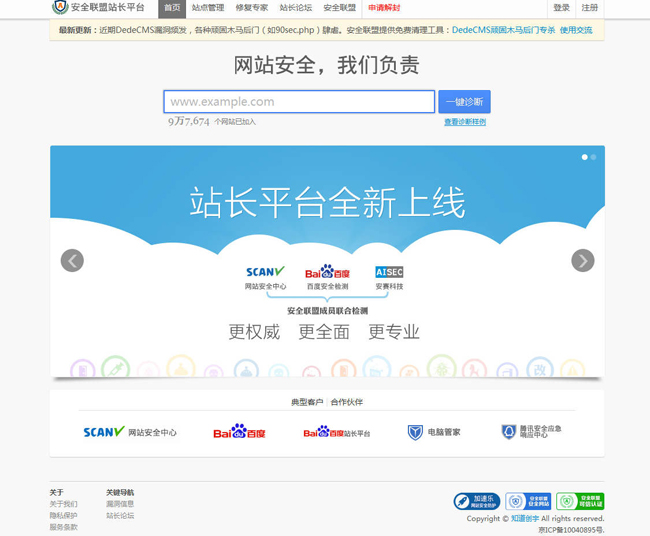This screenshot has height=536, width=650.
Task: Click the green 安全联盟 certification badge
Action: (580, 501)
